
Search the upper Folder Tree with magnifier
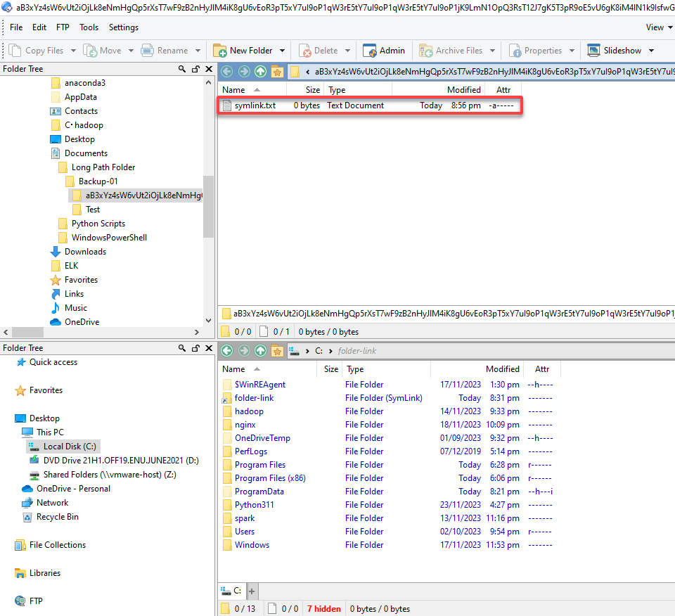[x=182, y=69]
